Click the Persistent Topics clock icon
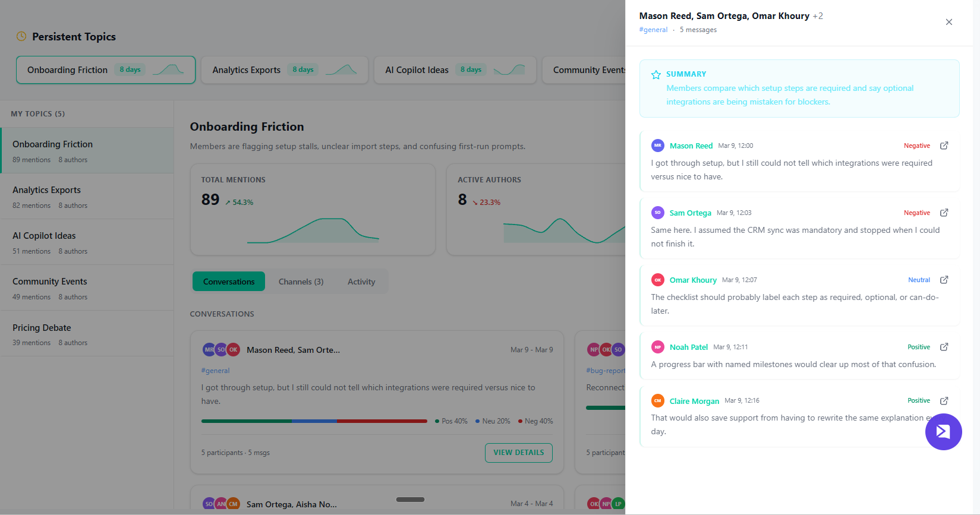Viewport: 980px width, 515px height. tap(21, 37)
